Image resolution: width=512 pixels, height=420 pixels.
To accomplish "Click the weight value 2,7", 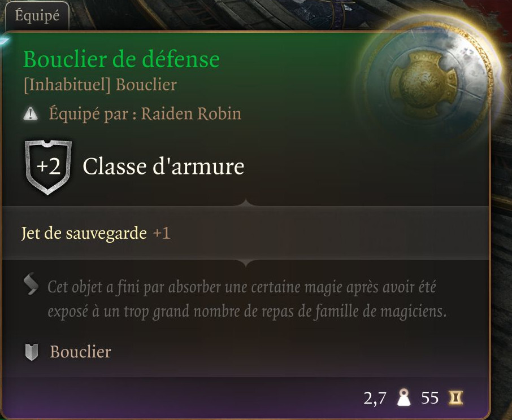I will tap(375, 398).
